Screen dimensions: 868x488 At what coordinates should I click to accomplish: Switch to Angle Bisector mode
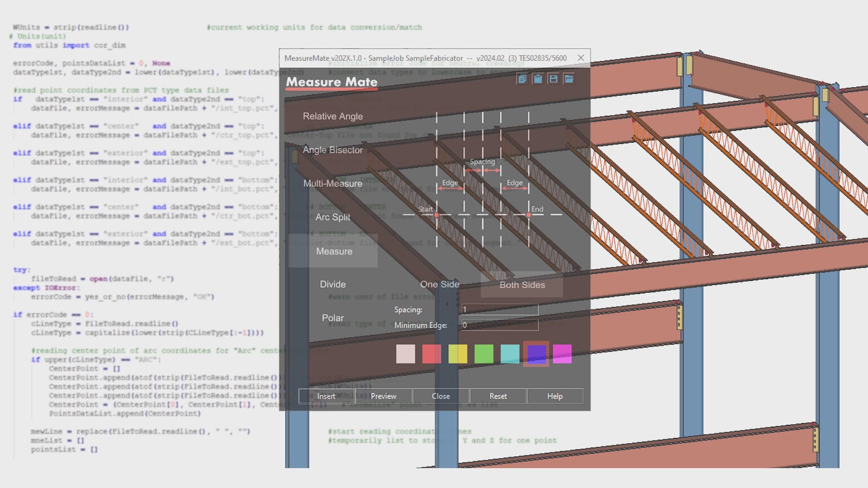[x=333, y=150]
